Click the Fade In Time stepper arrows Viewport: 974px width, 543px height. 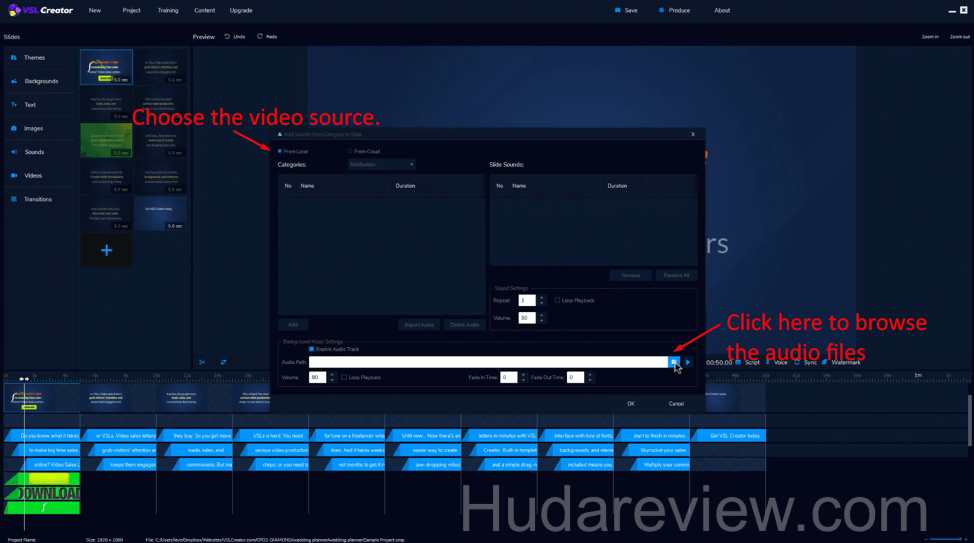pyautogui.click(x=523, y=377)
